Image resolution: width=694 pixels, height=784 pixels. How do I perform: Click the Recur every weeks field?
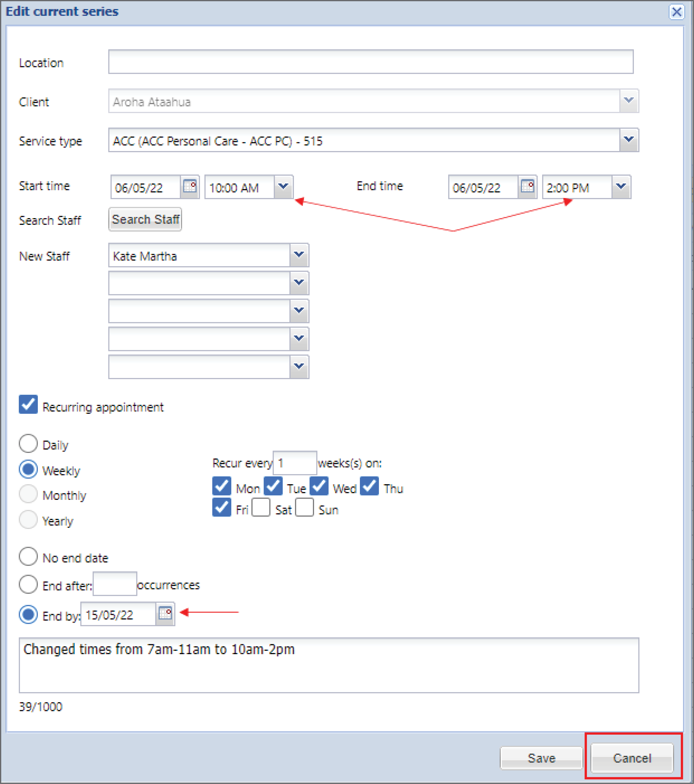pyautogui.click(x=295, y=463)
